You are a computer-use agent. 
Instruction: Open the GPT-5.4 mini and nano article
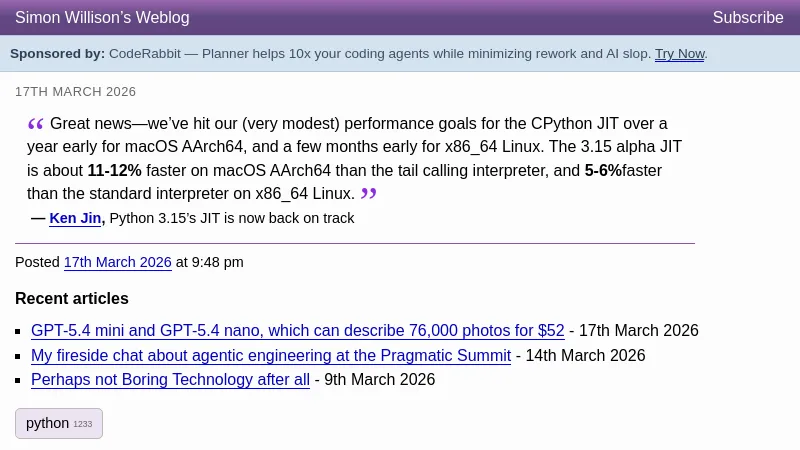click(x=297, y=331)
